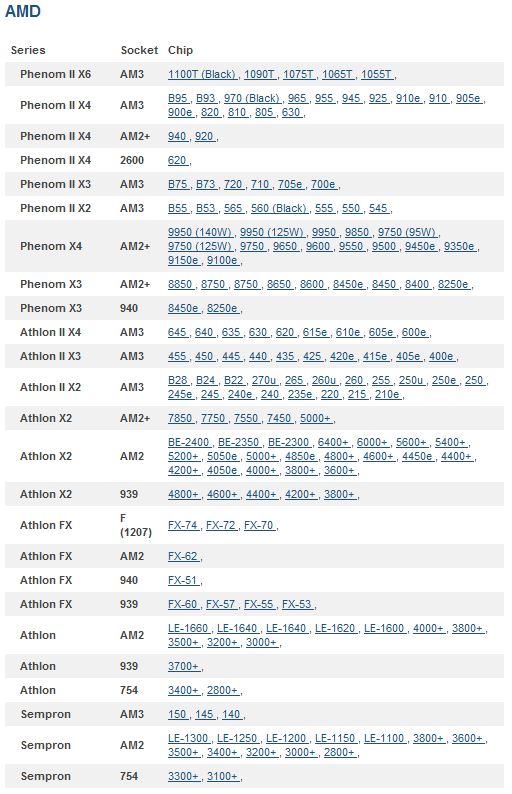Open the 3300+ Sempron 754 link
The image size is (512, 794).
pyautogui.click(x=183, y=776)
